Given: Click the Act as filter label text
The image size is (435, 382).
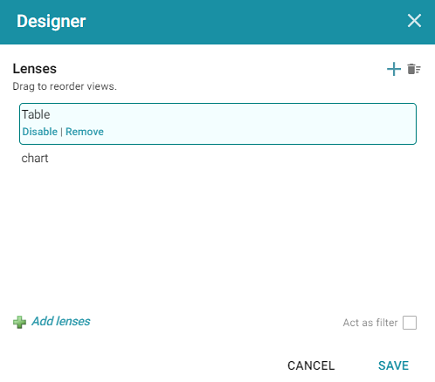Looking at the screenshot, I should [370, 323].
